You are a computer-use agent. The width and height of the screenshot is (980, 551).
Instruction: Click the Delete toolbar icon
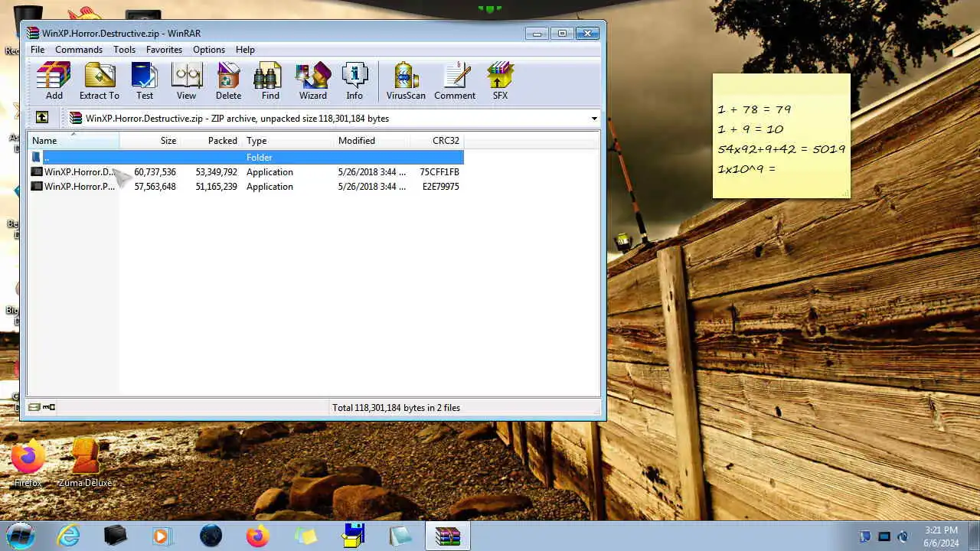(228, 81)
